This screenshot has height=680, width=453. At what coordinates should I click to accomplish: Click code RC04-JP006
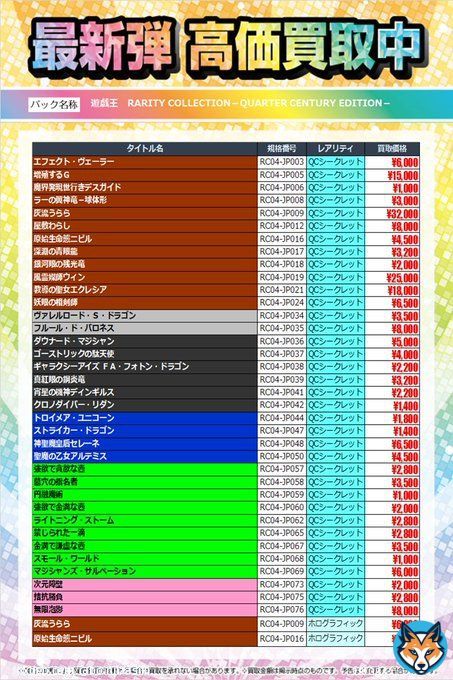[282, 188]
